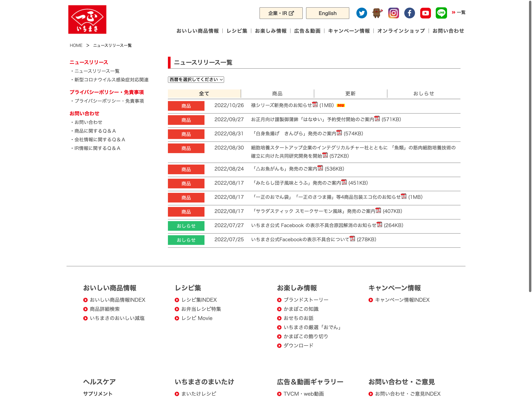532x399 pixels.
Task: Click the brown mascot character icon
Action: click(x=377, y=13)
